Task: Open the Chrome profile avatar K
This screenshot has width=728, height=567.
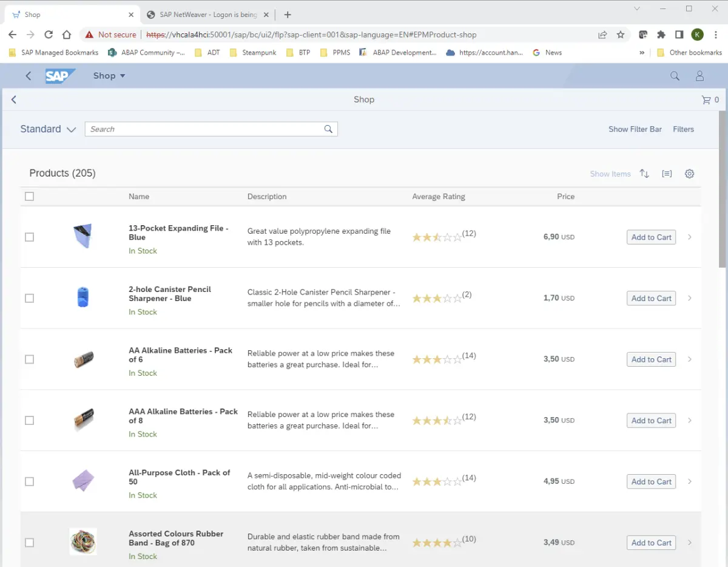Action: pyautogui.click(x=698, y=35)
